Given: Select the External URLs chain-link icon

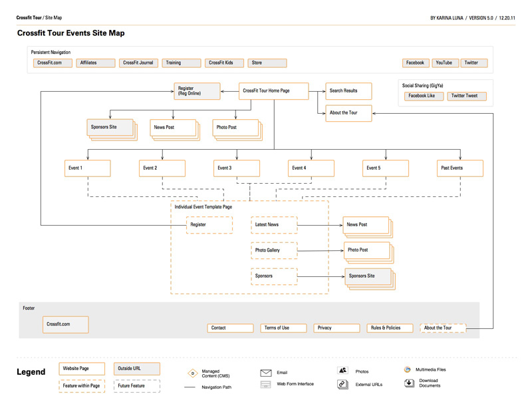Looking at the screenshot, I should [x=342, y=384].
